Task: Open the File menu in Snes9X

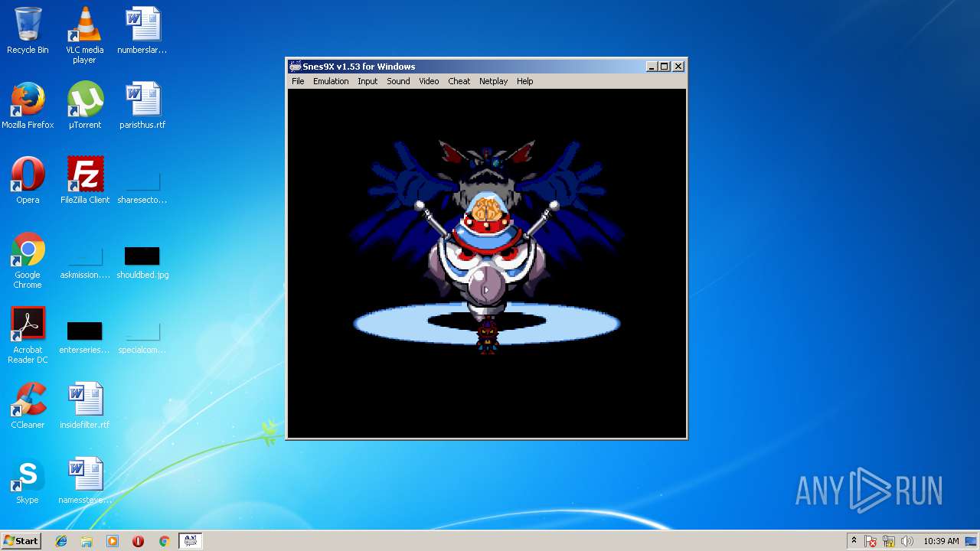Action: tap(298, 81)
